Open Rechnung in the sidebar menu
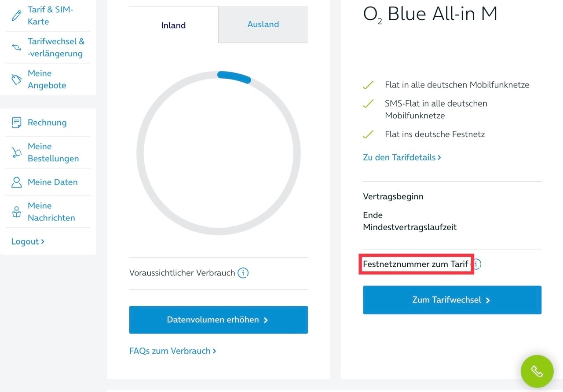Screen dimensions: 563x392 click(48, 123)
